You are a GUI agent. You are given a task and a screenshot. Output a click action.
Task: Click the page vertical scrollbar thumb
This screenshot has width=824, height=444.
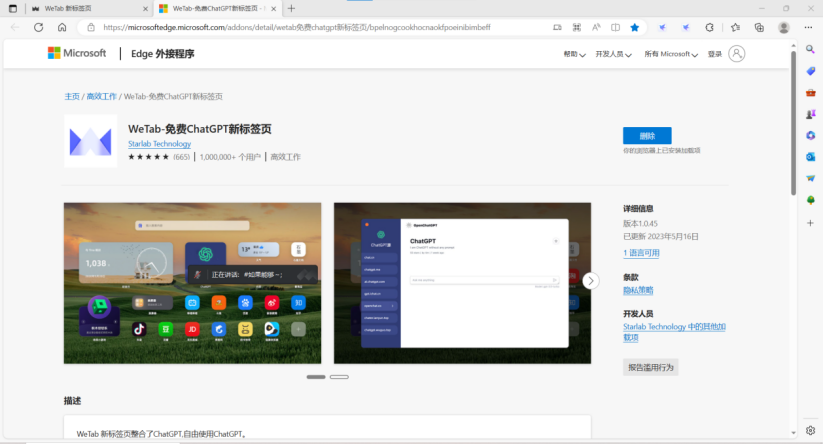793,123
